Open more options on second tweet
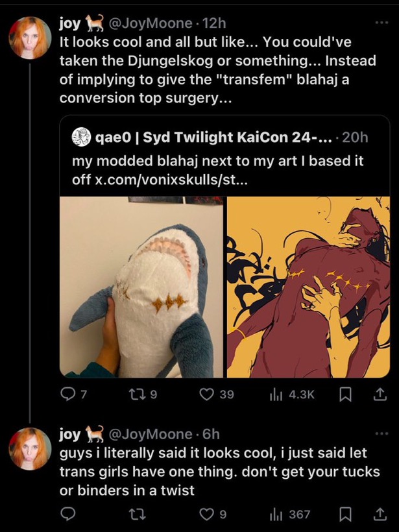This screenshot has width=399, height=532. (x=381, y=433)
